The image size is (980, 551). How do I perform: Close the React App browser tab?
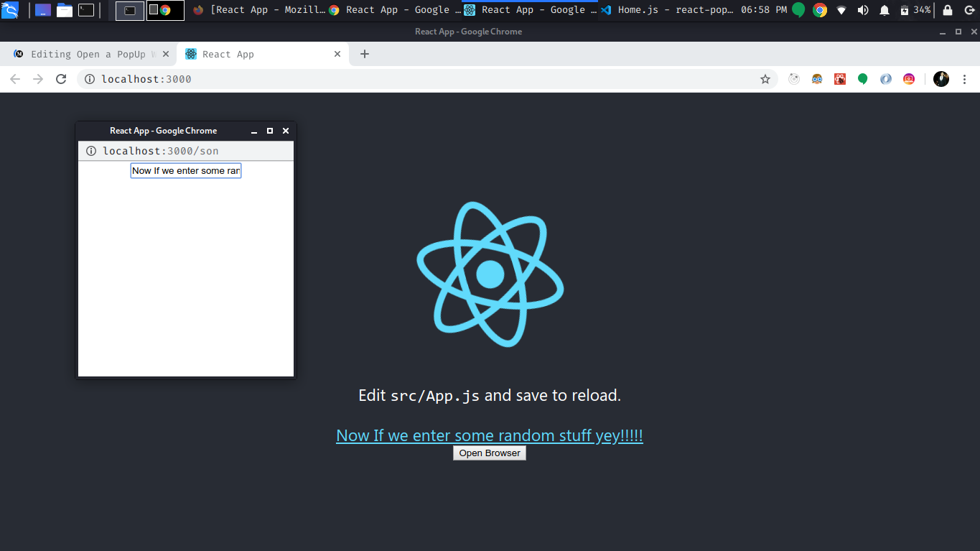(x=337, y=54)
